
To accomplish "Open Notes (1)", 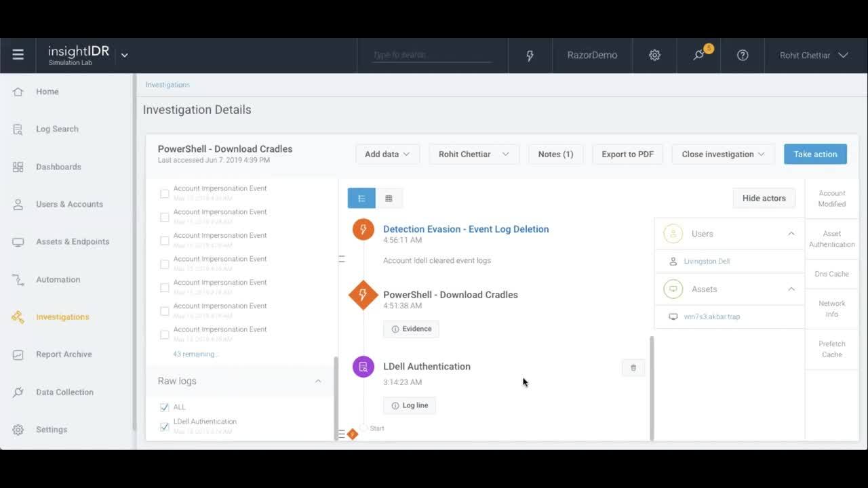I will (x=555, y=154).
